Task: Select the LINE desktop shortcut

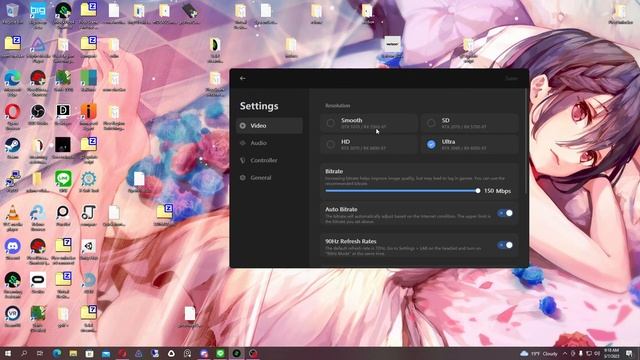Action: (x=63, y=182)
